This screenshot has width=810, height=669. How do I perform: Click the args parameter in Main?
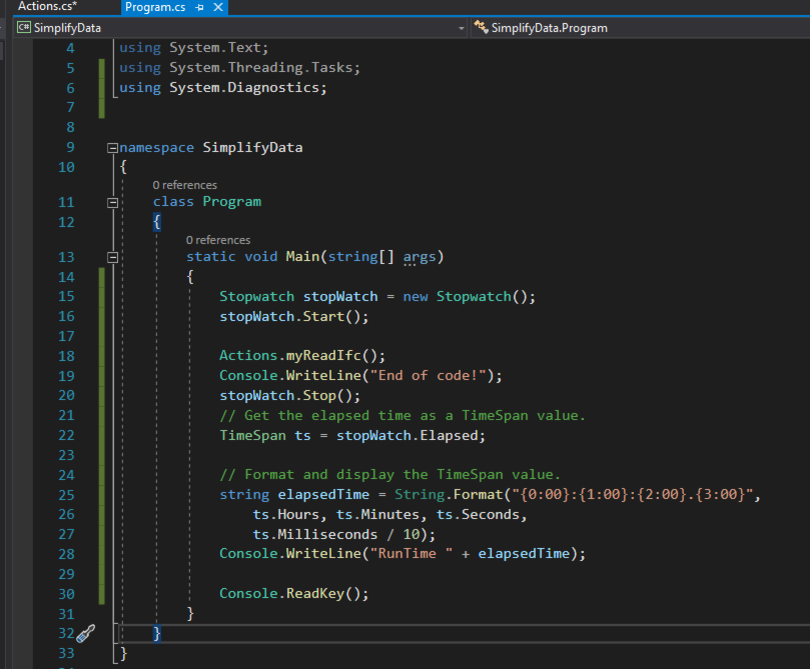click(x=419, y=257)
